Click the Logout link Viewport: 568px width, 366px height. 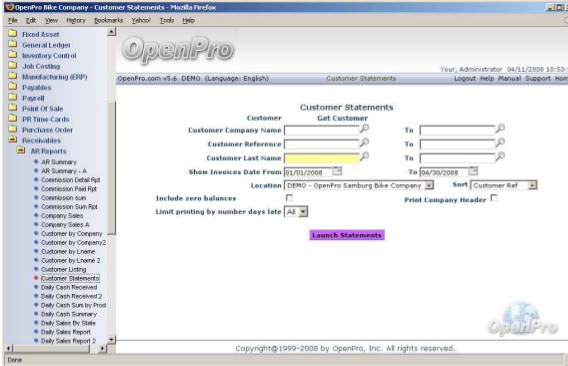click(x=465, y=79)
